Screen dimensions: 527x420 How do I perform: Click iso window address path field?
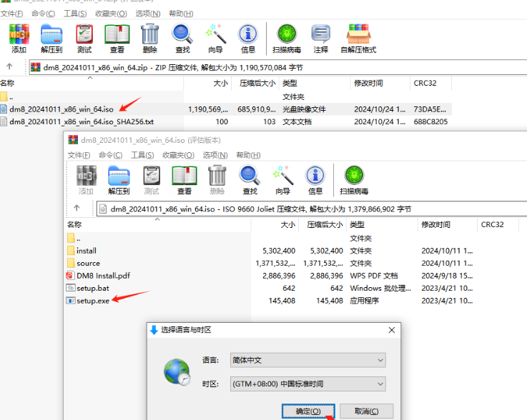[x=312, y=209]
